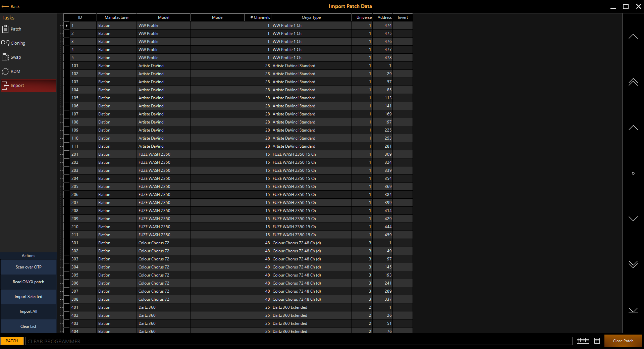
Task: Click the Onyx Type column header
Action: [311, 17]
